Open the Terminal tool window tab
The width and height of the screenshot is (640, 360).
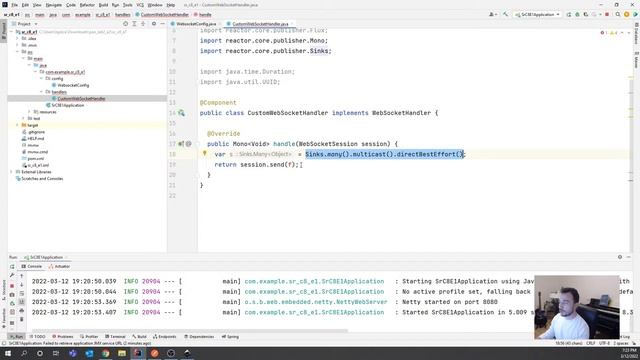click(115, 337)
